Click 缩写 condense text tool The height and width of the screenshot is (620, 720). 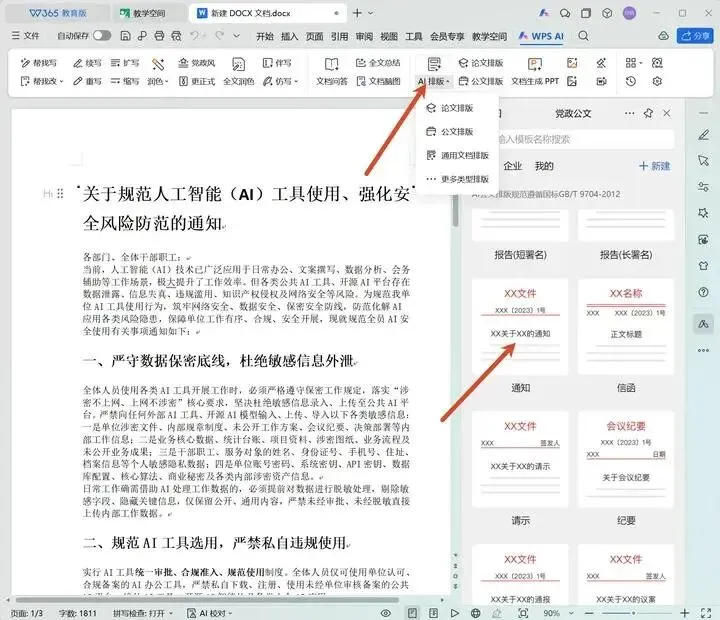(x=124, y=81)
